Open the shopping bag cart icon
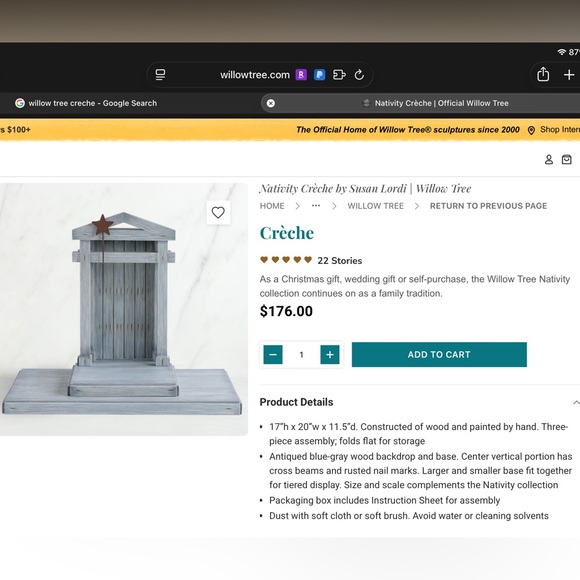Image resolution: width=580 pixels, height=580 pixels. coord(567,159)
